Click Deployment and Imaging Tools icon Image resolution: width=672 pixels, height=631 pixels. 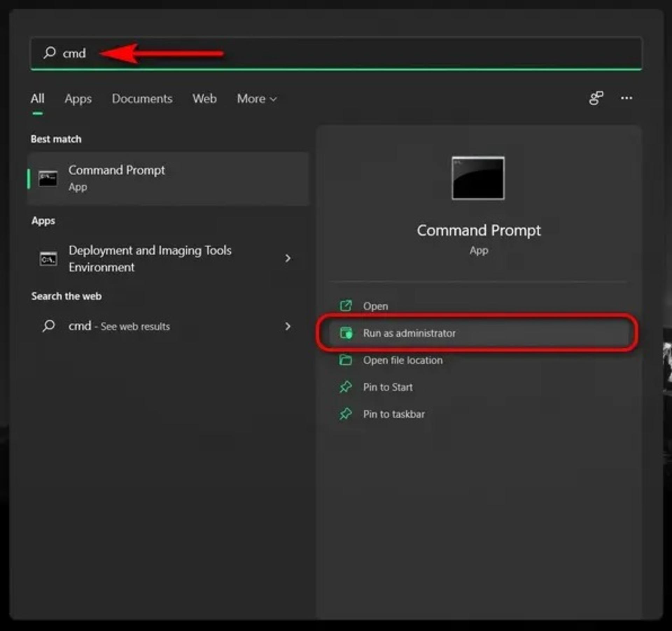(48, 259)
